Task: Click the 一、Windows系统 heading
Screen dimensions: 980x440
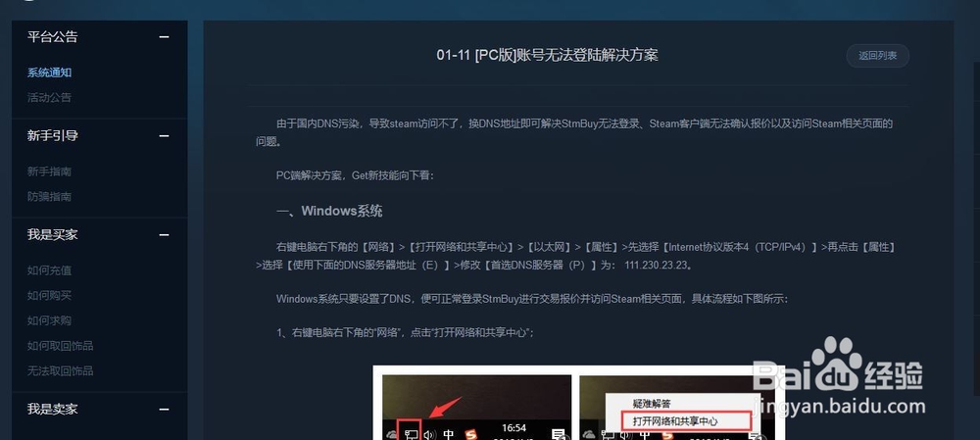Action: [x=329, y=211]
